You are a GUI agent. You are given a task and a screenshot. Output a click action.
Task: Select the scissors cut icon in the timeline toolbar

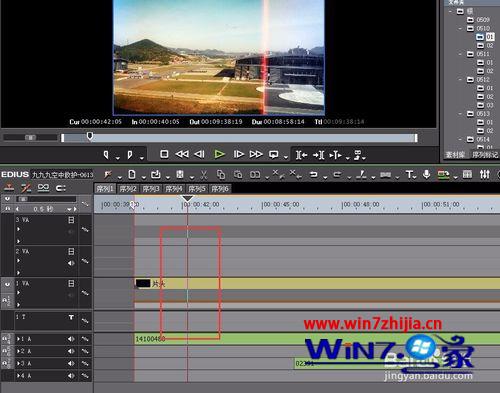click(204, 174)
